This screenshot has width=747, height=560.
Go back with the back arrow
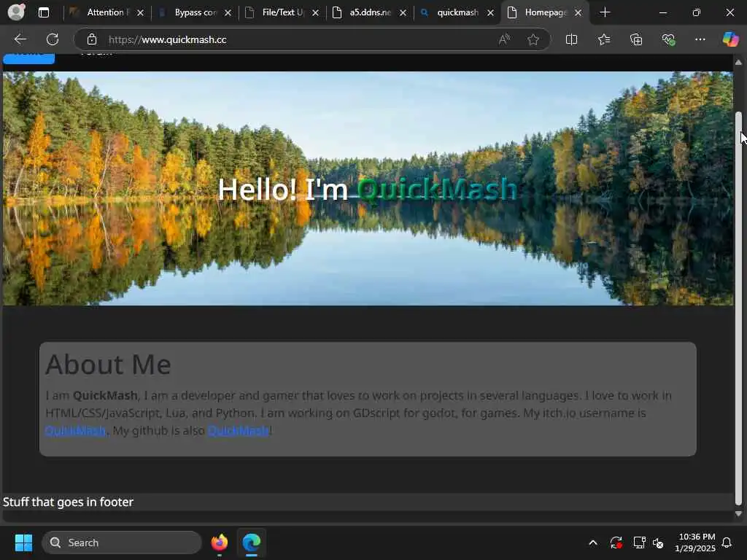(x=20, y=39)
